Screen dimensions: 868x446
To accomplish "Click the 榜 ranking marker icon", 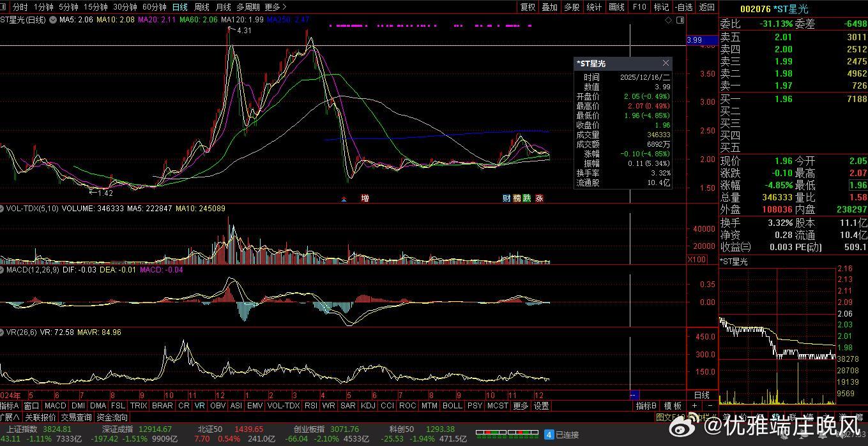I will (517, 198).
